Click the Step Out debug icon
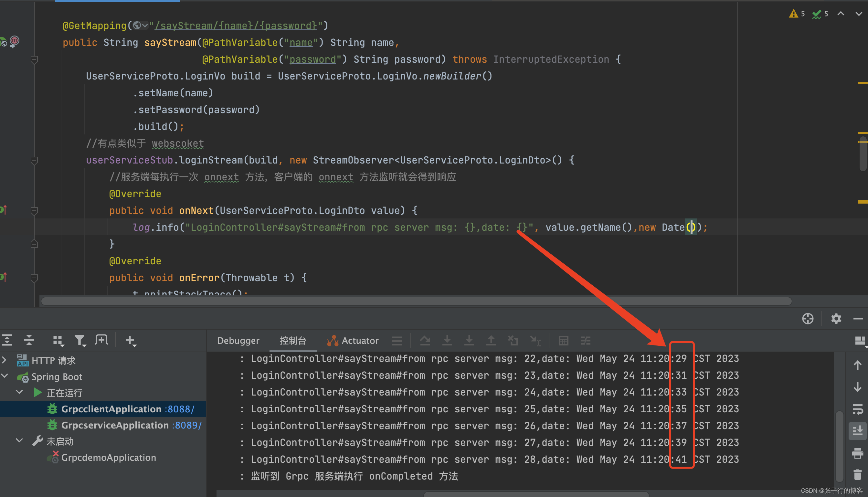The width and height of the screenshot is (868, 497). pos(491,341)
